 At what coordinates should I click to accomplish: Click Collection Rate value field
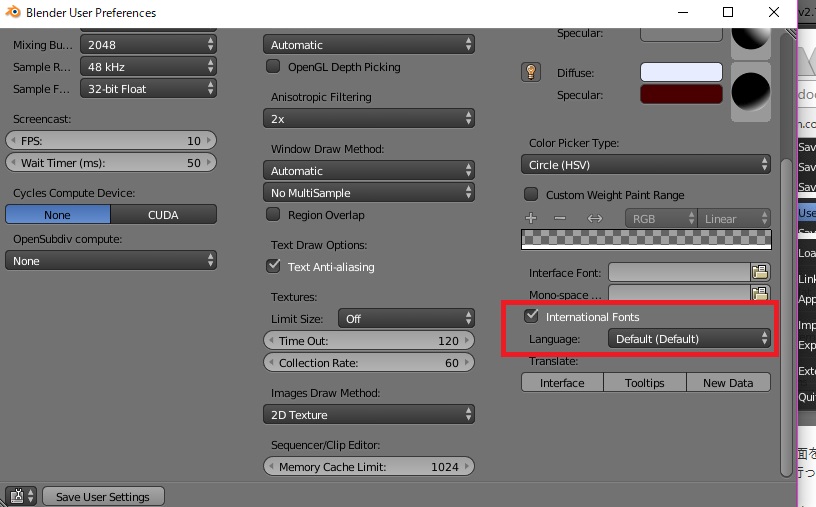pyautogui.click(x=369, y=362)
